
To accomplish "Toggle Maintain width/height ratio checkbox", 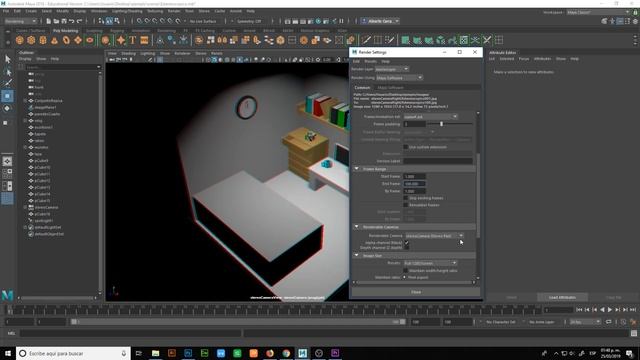I will 406,270.
